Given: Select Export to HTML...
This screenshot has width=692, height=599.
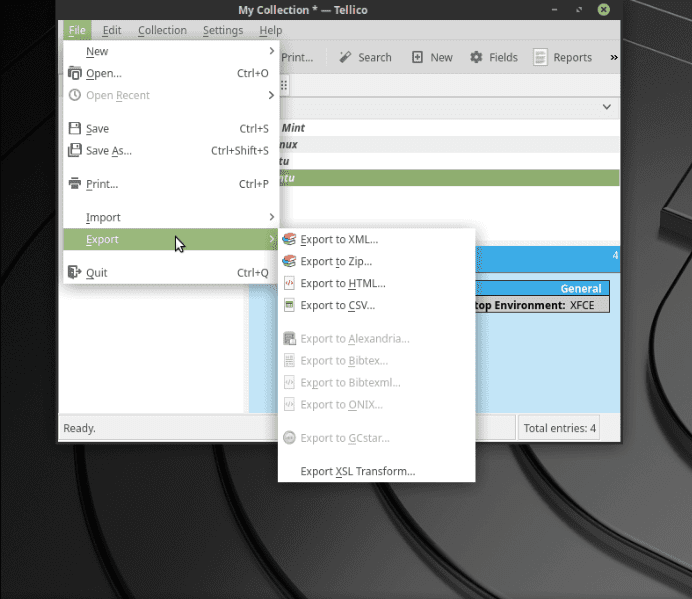Looking at the screenshot, I should point(376,283).
